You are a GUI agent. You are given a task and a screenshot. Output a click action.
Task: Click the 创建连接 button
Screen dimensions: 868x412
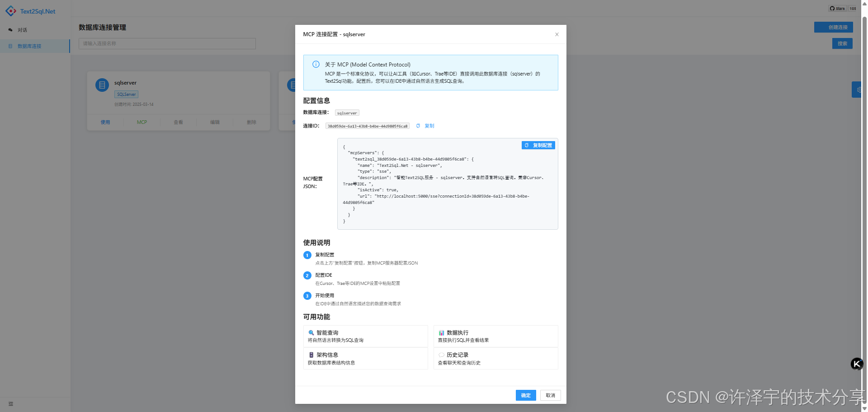[834, 27]
